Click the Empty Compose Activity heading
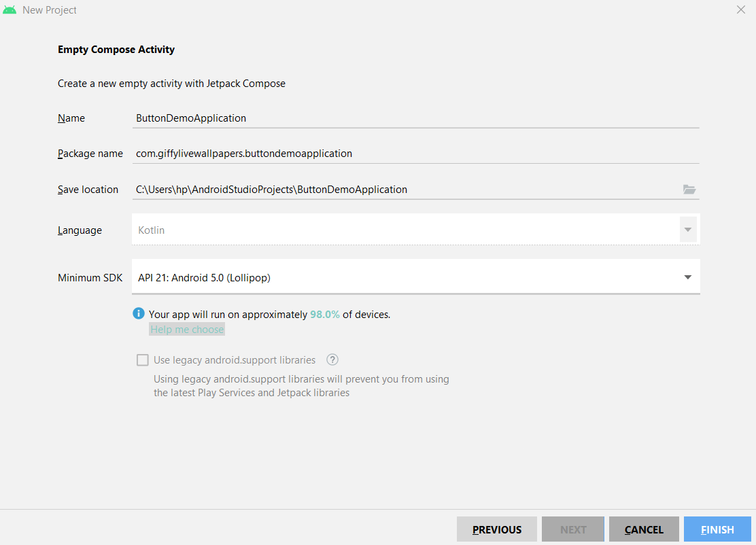Image resolution: width=756 pixels, height=545 pixels. click(x=116, y=50)
